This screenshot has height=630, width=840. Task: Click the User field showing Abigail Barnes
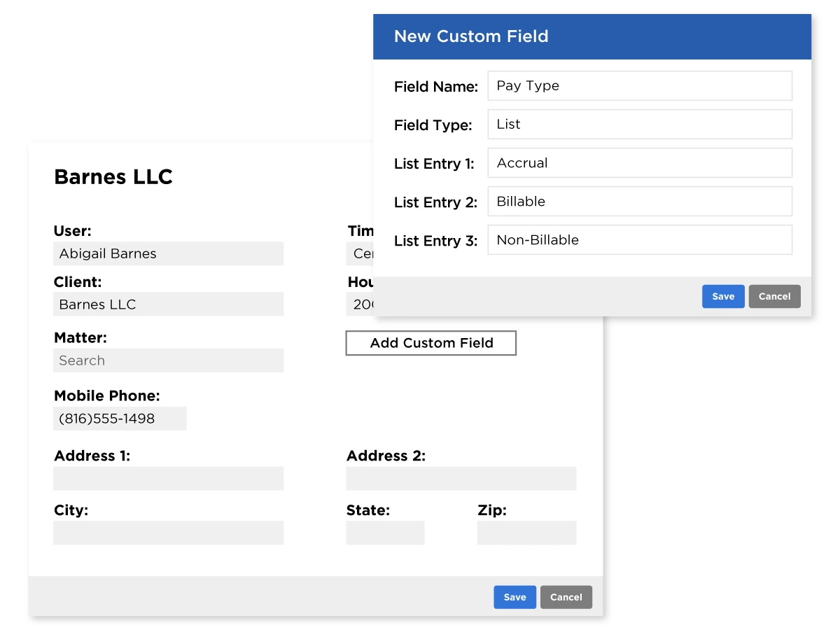click(168, 253)
